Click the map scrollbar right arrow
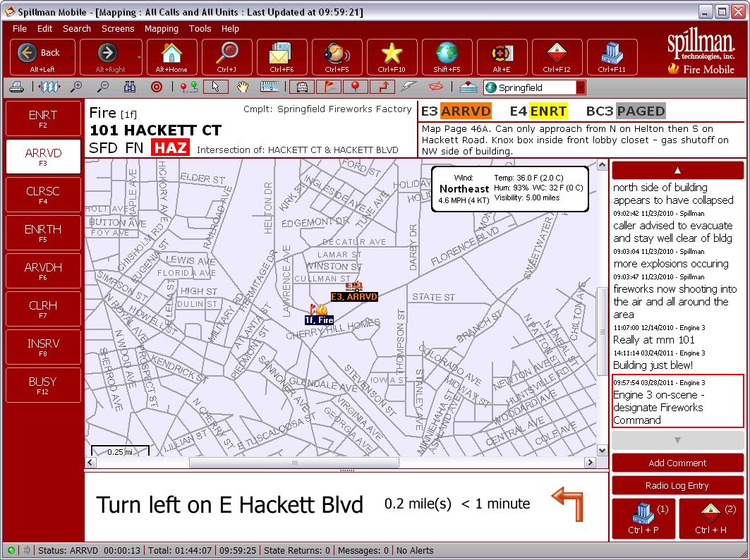The width and height of the screenshot is (750, 560). 591,462
